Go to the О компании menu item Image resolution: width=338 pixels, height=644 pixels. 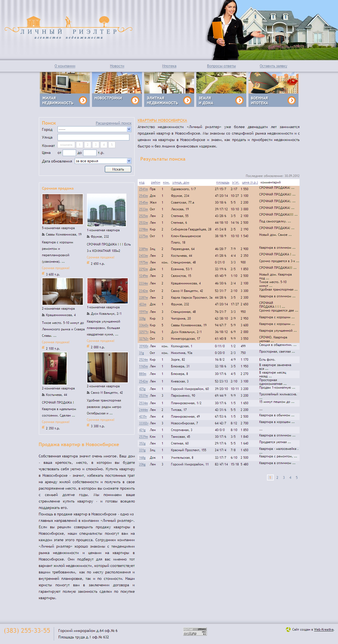point(65,66)
